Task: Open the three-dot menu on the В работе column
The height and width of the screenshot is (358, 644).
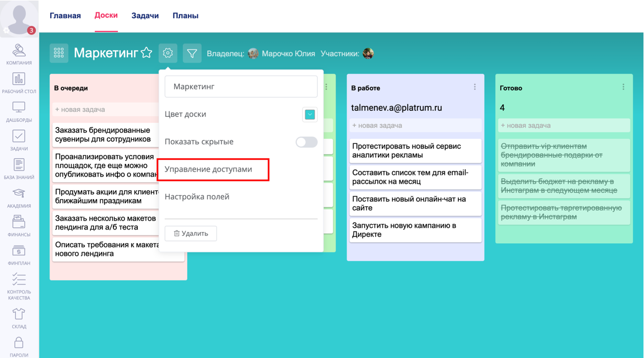Action: coord(474,87)
